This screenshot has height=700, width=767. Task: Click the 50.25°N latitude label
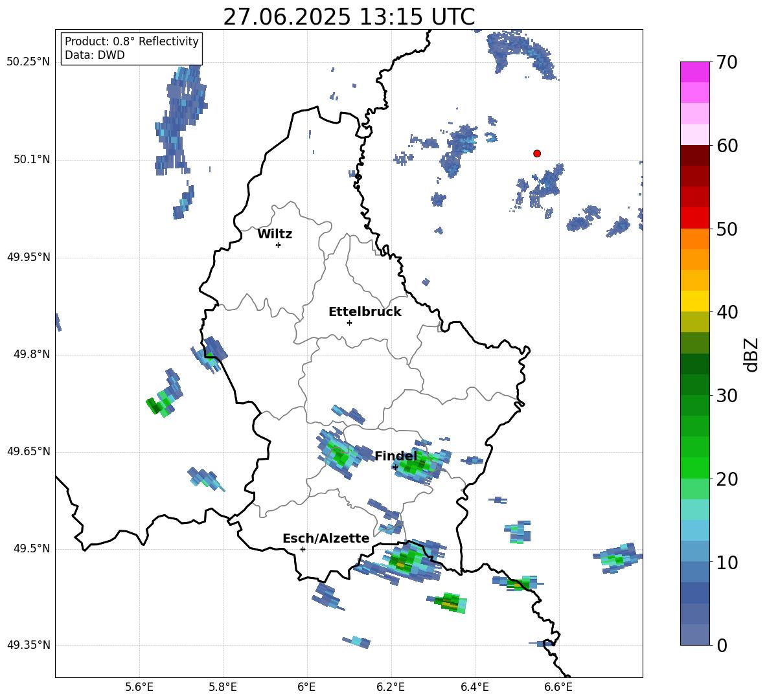29,62
